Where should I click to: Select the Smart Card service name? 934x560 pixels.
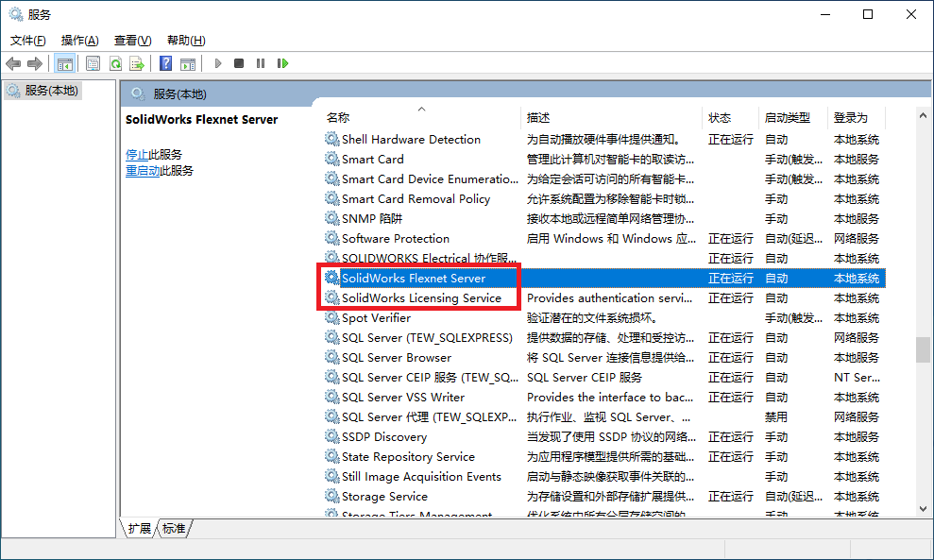point(373,159)
